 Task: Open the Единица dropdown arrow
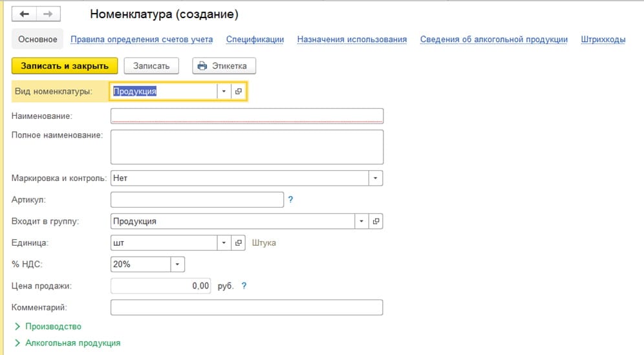coord(224,243)
